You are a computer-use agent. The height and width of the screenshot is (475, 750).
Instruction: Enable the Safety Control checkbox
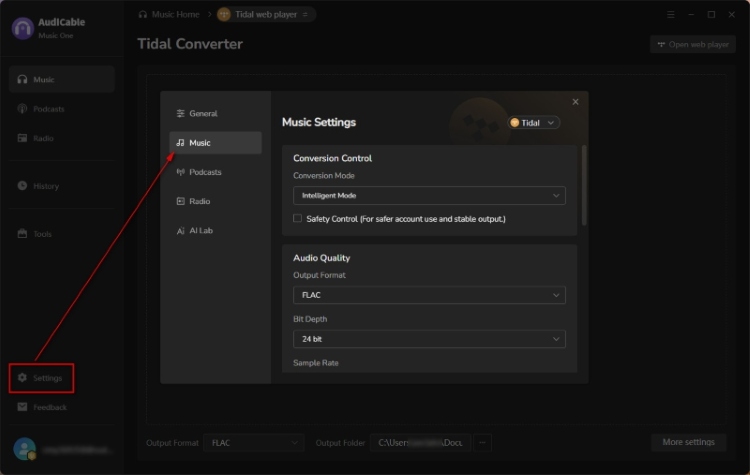(x=298, y=218)
